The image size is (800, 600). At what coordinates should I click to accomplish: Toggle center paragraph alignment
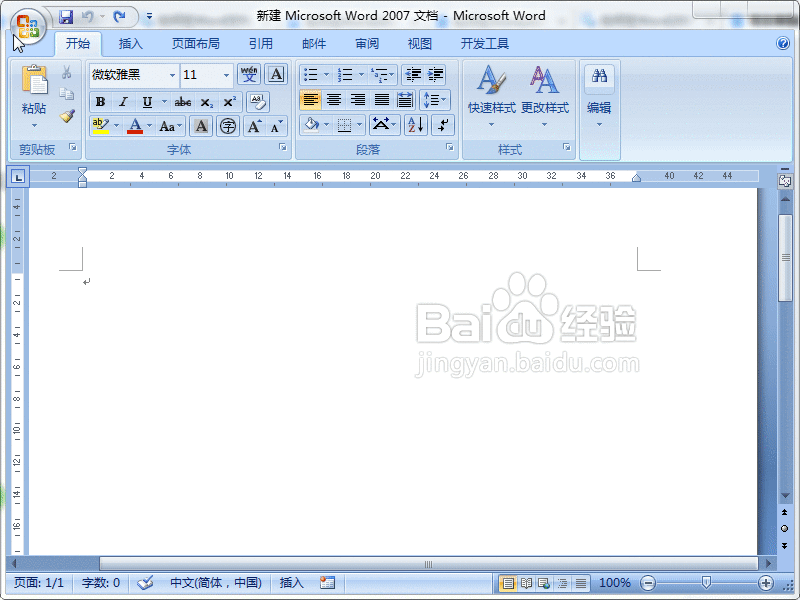(334, 99)
